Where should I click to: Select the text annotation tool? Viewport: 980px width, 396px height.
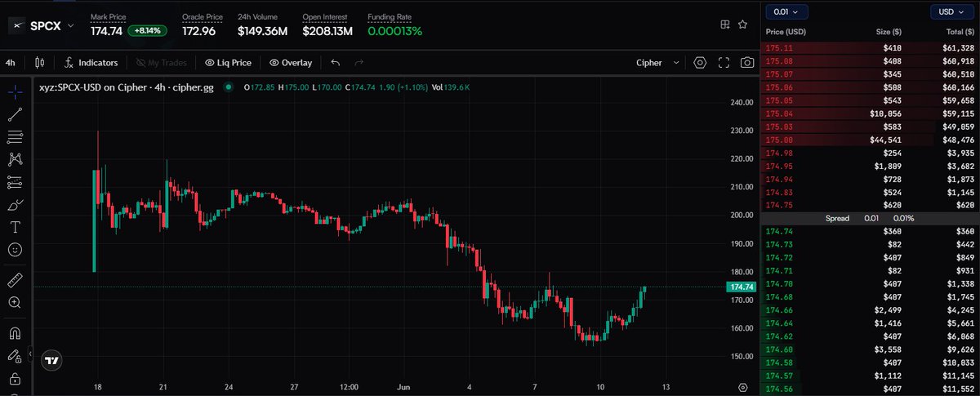click(15, 227)
